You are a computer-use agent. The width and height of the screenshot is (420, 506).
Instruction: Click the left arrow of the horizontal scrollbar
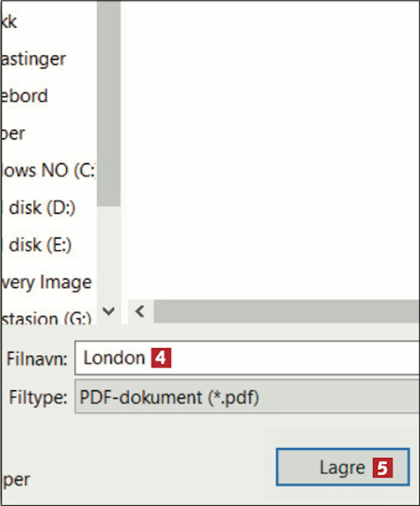(140, 311)
